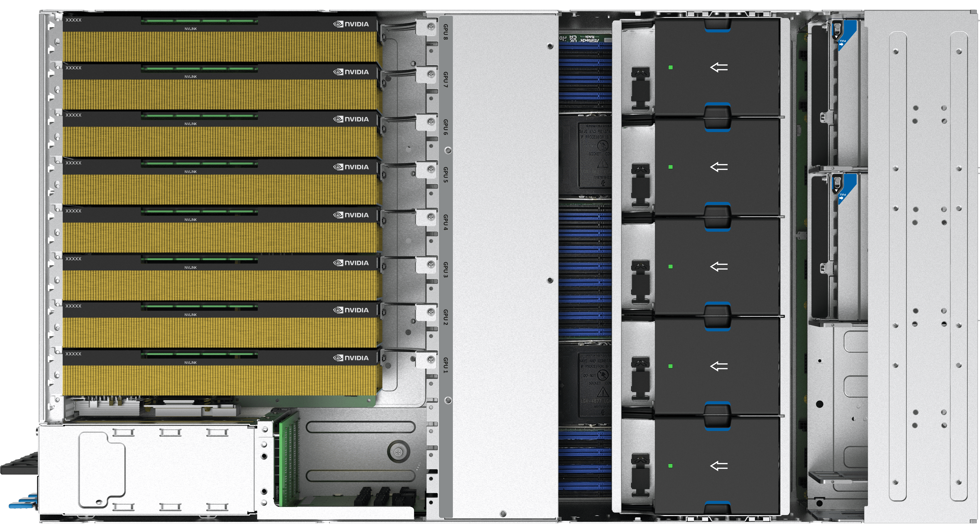Viewport: 980px width, 528px height.
Task: Click the NVIDIA logo on GPU 5 card
Action: point(351,167)
